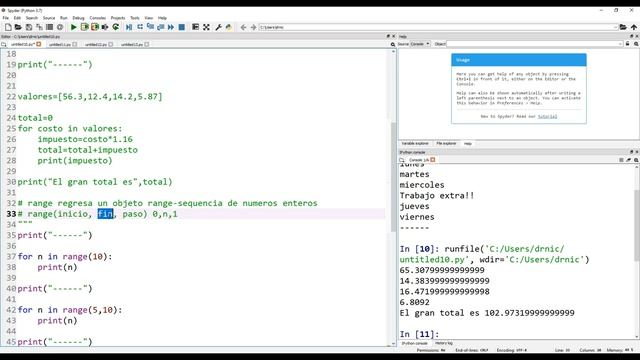640x360 pixels.
Task: Click the console pencil icon
Action: click(x=629, y=160)
